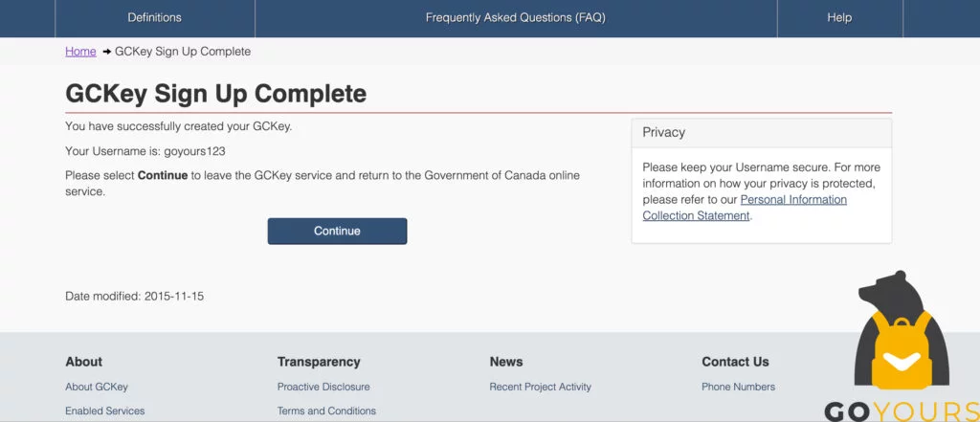This screenshot has width=980, height=422.
Task: Open the Phone Numbers contact link
Action: click(x=738, y=387)
